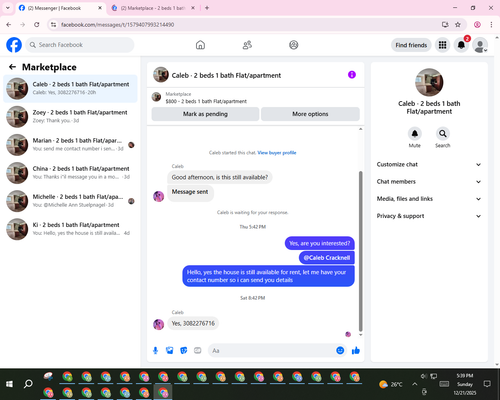Open Windows taskbar search
Image resolution: width=500 pixels, height=400 pixels.
pos(28,384)
